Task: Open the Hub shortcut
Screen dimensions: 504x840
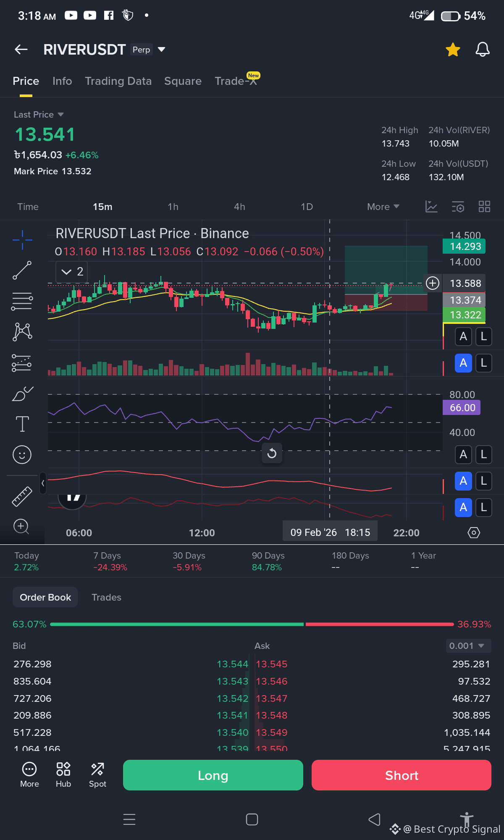Action: pos(63,775)
